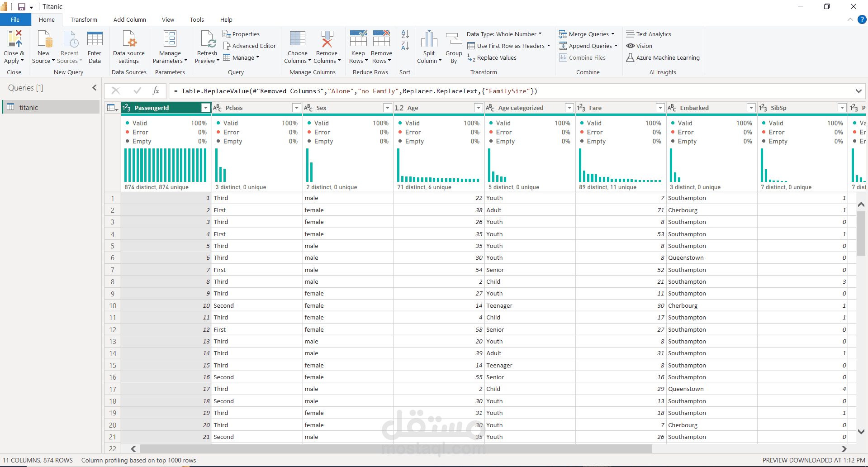Open query Properties
Viewport: 868px width, 467px height.
[x=241, y=34]
